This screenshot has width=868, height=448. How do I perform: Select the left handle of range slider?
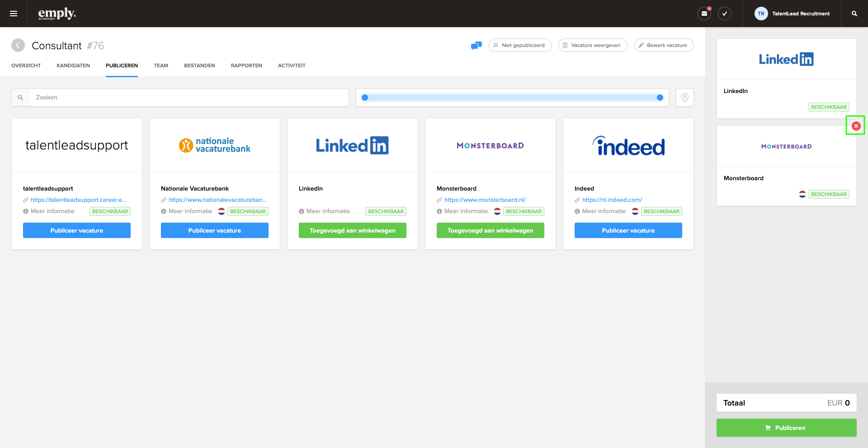point(365,98)
